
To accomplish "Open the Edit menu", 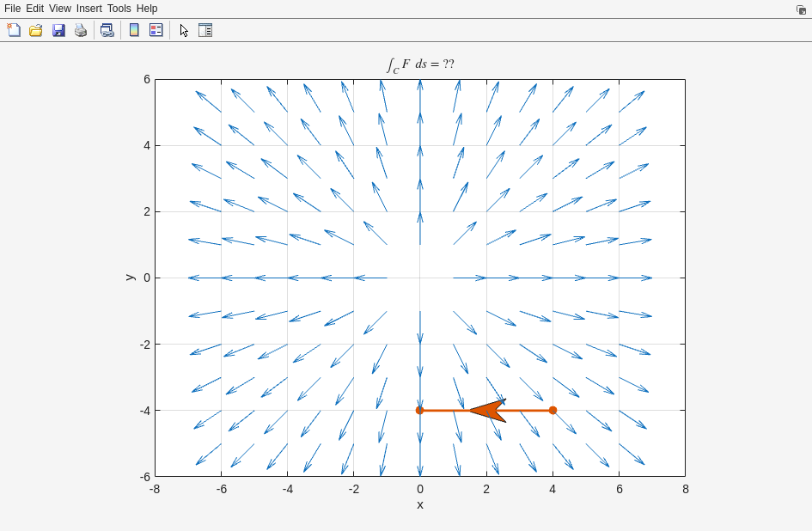I will tap(34, 9).
